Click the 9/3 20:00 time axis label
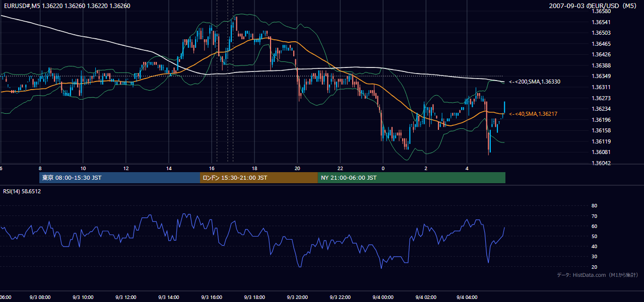This screenshot has height=302, width=644. pyautogui.click(x=297, y=297)
